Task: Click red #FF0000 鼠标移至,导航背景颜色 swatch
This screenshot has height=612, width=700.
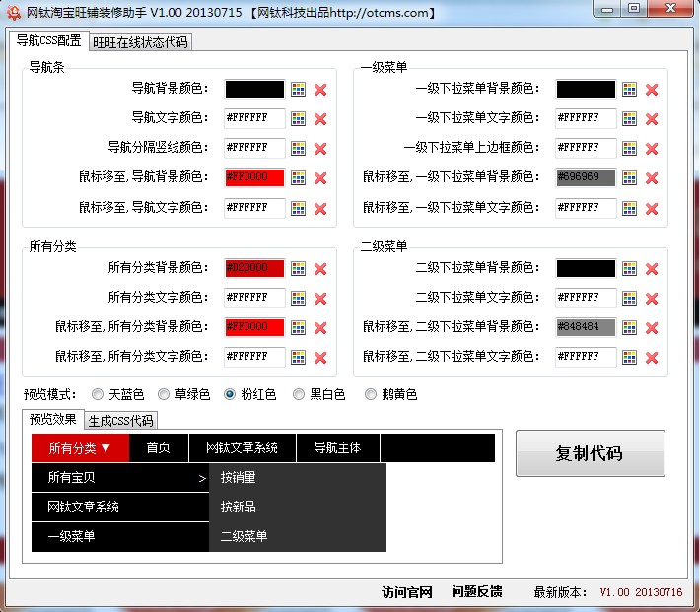Action: (254, 177)
